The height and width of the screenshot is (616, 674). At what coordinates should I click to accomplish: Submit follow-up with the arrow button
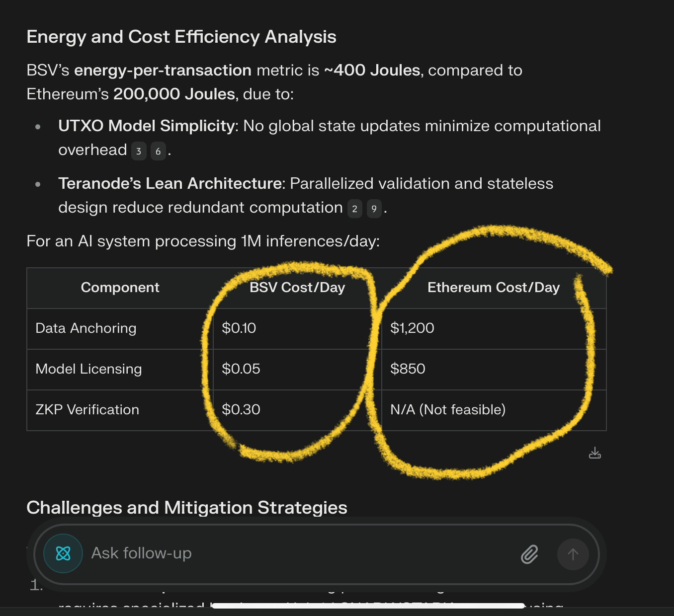[573, 554]
